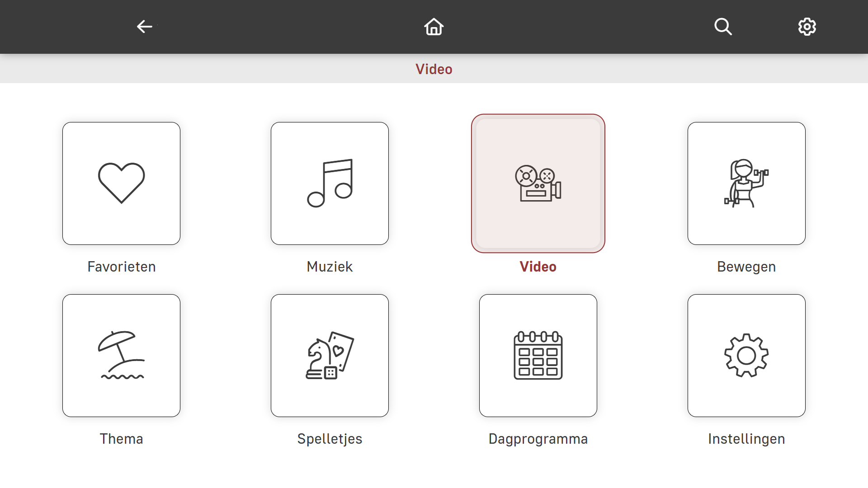The width and height of the screenshot is (868, 488).
Task: Click the Video label under tile
Action: [x=538, y=267]
